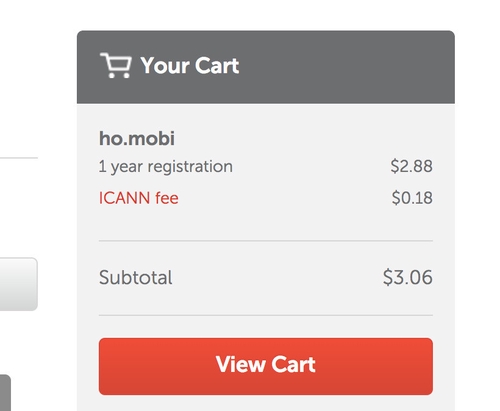Click the Subtotal label
This screenshot has height=411, width=500.
[x=136, y=277]
